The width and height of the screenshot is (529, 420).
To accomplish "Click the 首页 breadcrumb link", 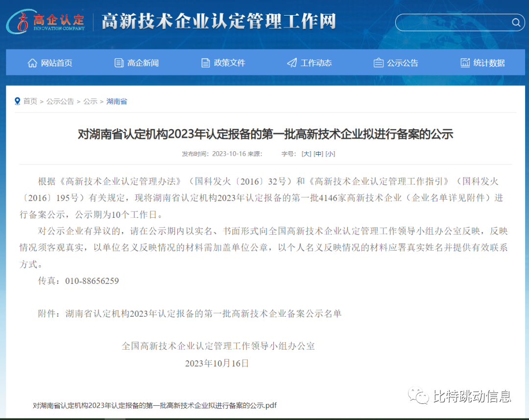I will pyautogui.click(x=30, y=101).
